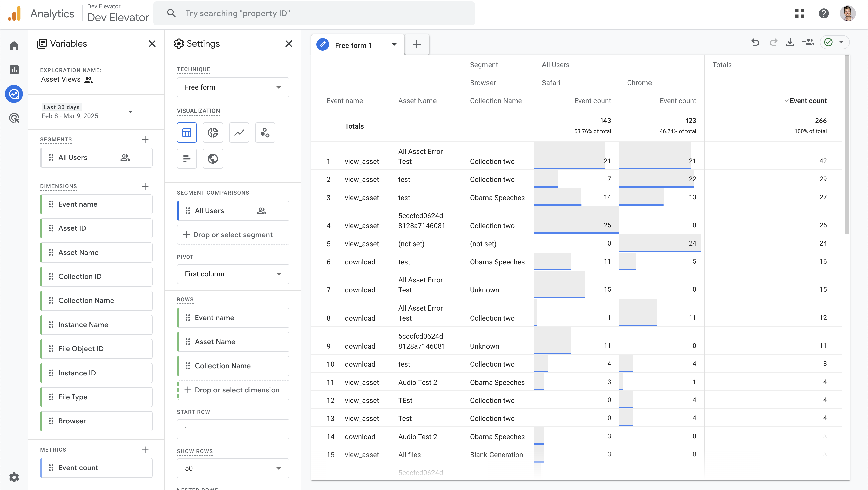
Task: Share the exploration with users
Action: point(808,42)
